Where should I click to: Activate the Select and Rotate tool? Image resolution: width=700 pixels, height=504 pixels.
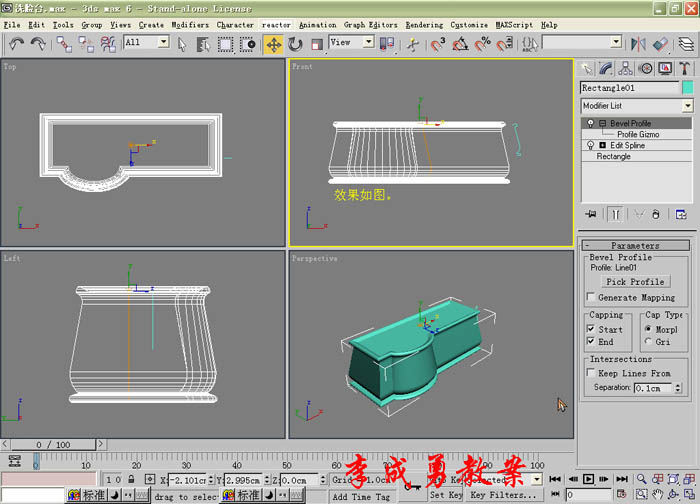point(295,45)
